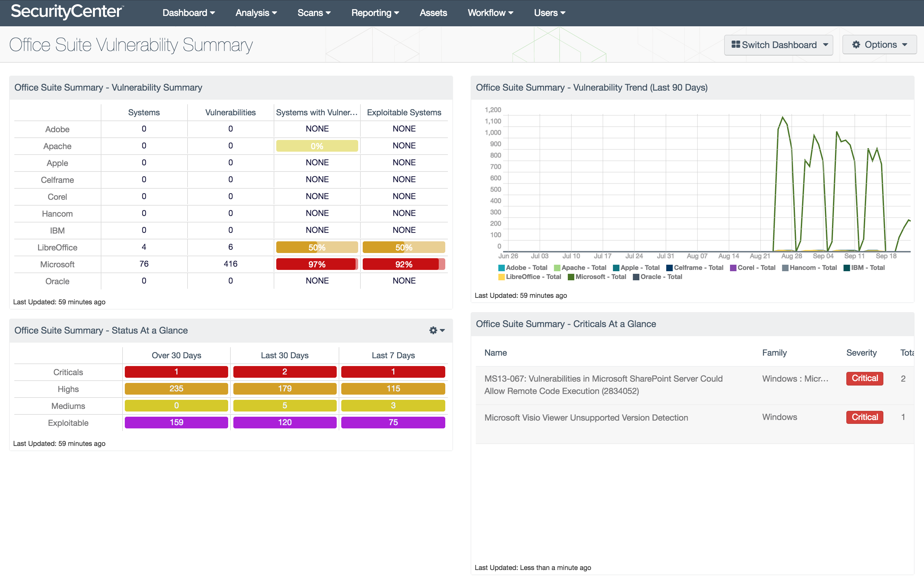Click the Vulnerability Trend panel title
Screen dimensions: 924x583
pyautogui.click(x=592, y=87)
